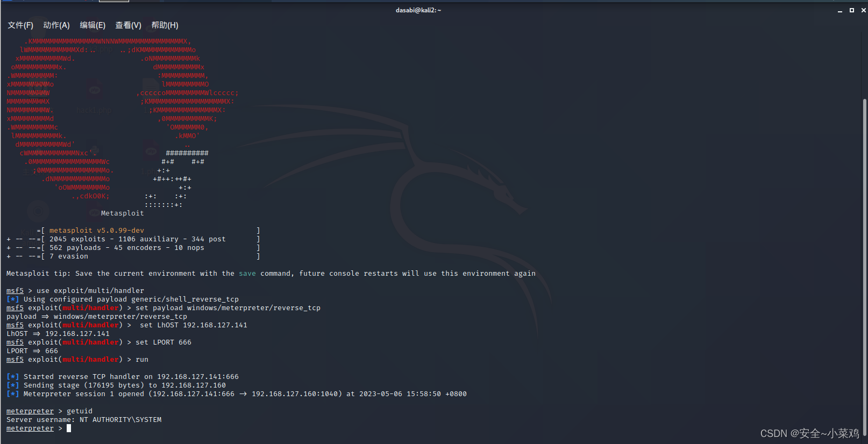
Task: Click the 'run' command text
Action: point(142,360)
